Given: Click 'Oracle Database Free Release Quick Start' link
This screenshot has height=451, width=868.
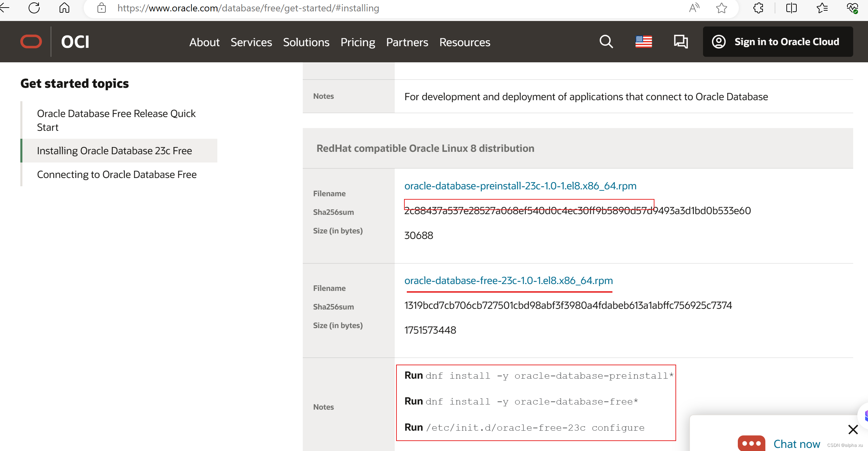Looking at the screenshot, I should (117, 120).
